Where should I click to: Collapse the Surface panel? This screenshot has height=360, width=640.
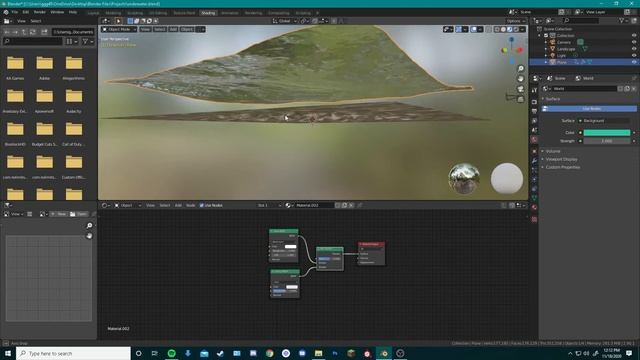pos(553,99)
